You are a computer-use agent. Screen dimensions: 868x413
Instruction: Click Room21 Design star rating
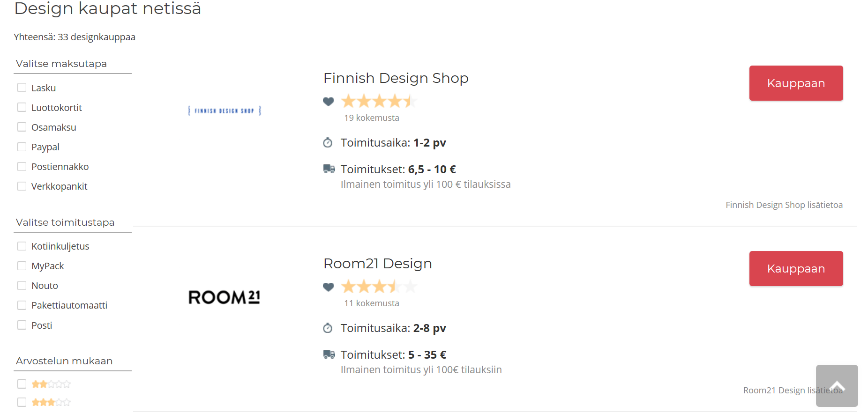[379, 287]
